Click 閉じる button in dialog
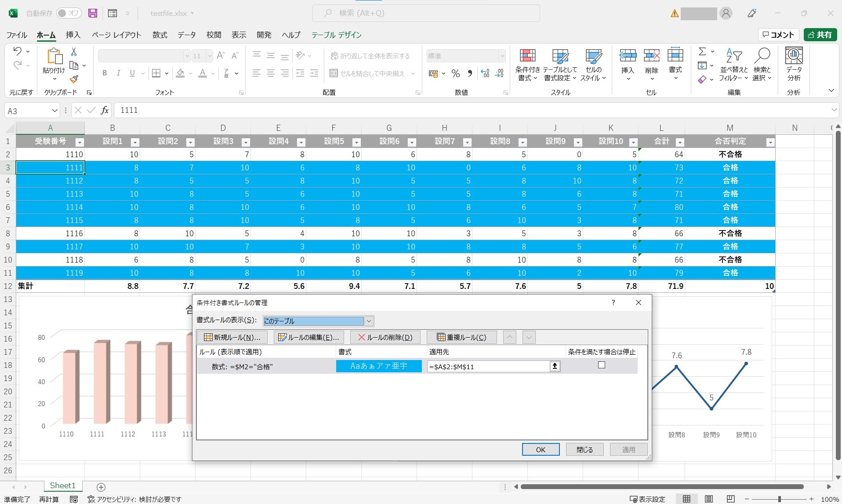The height and width of the screenshot is (504, 842). pos(584,450)
